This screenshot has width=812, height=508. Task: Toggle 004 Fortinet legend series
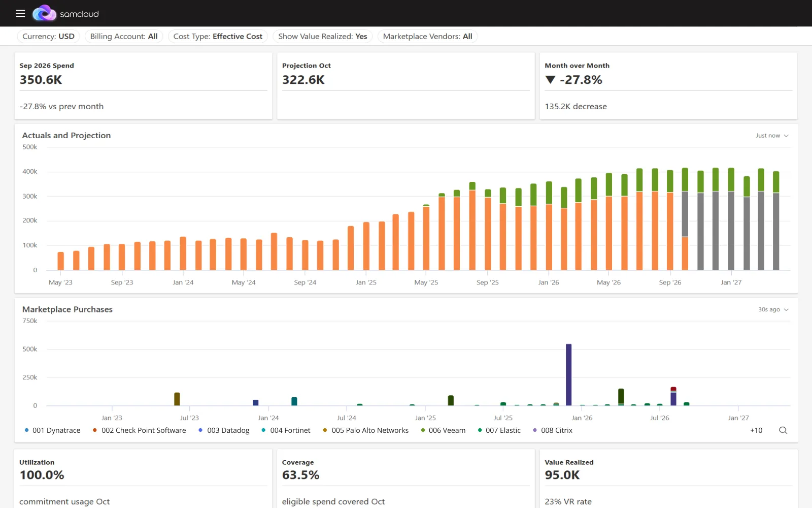(x=286, y=430)
